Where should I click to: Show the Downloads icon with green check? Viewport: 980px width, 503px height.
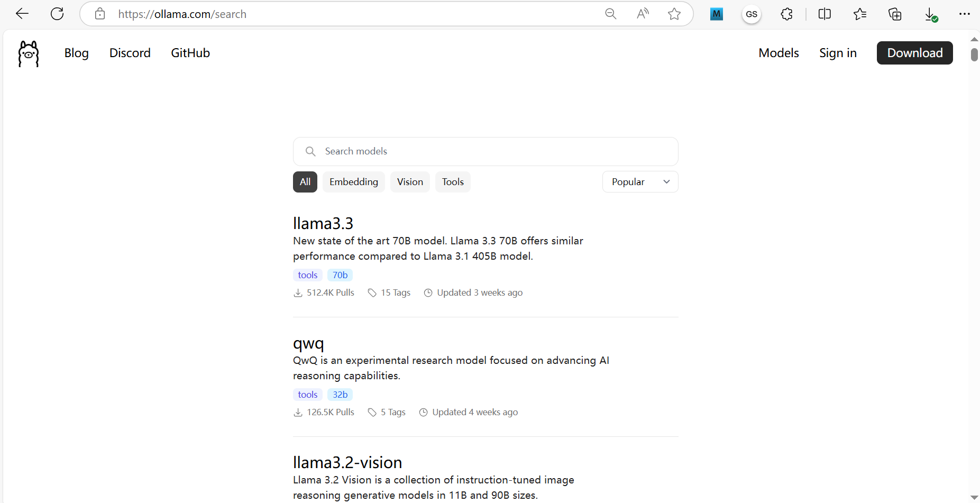coord(931,14)
